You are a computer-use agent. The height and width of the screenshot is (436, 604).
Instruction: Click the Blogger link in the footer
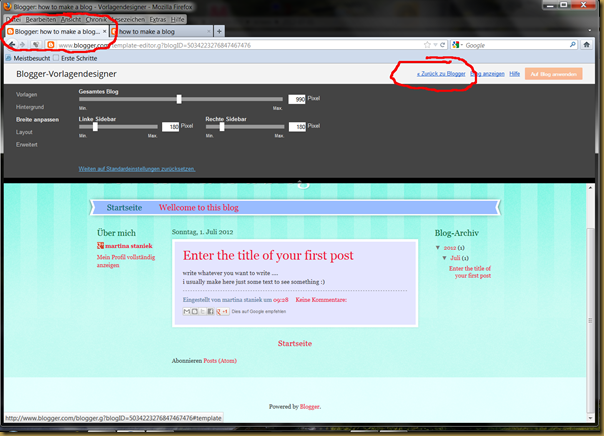[x=309, y=406]
